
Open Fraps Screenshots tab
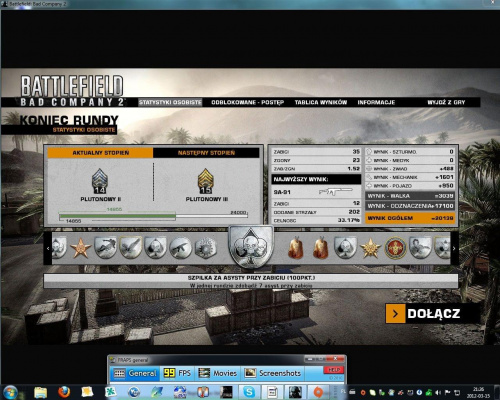pos(273,373)
